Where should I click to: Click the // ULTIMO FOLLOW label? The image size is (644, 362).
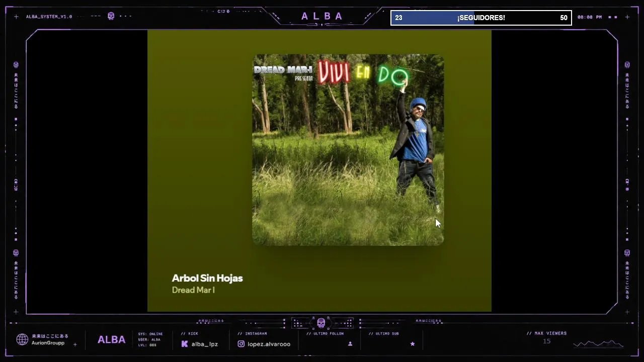coord(325,334)
